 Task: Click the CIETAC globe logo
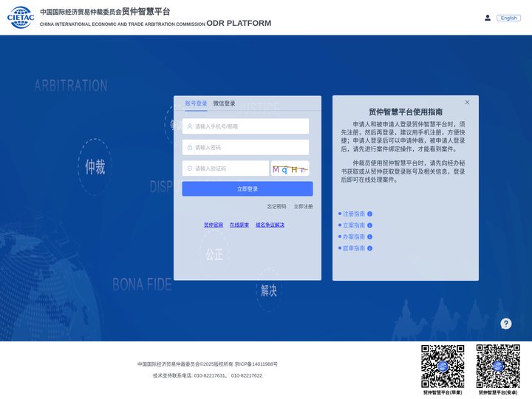[x=21, y=17]
